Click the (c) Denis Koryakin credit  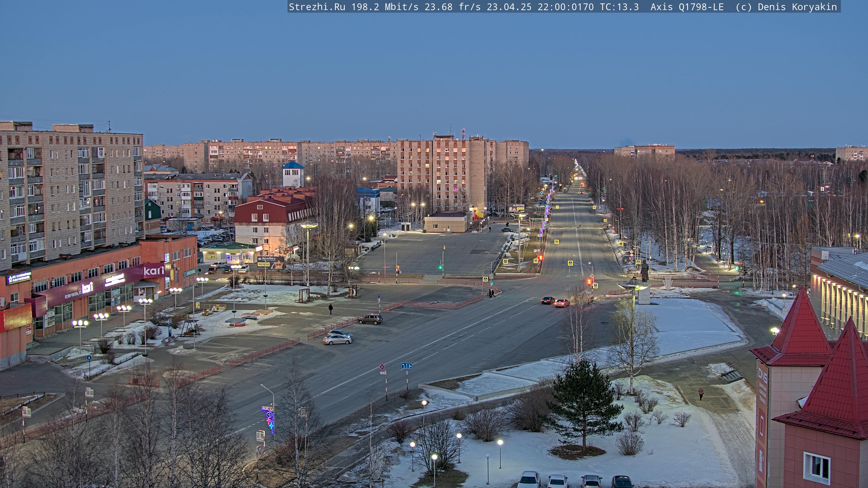(x=786, y=7)
